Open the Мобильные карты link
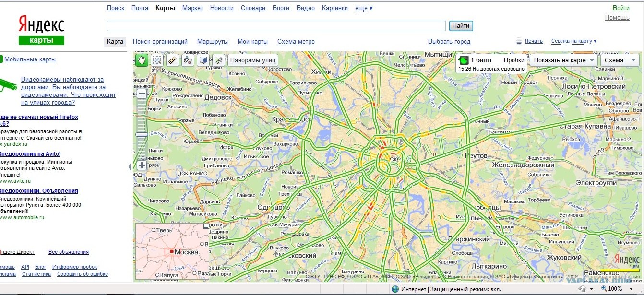644x295 pixels. pyautogui.click(x=30, y=59)
